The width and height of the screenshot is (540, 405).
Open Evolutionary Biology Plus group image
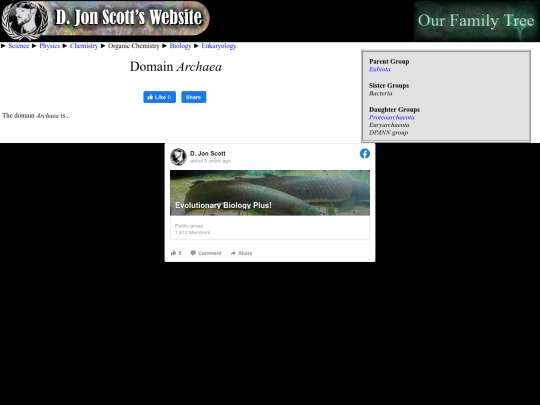point(270,193)
